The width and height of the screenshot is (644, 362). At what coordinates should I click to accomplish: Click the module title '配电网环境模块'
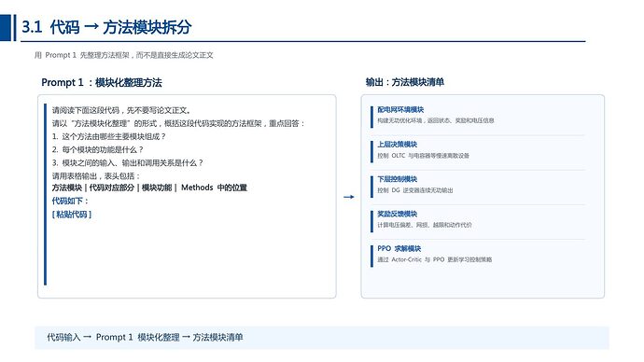(400, 109)
